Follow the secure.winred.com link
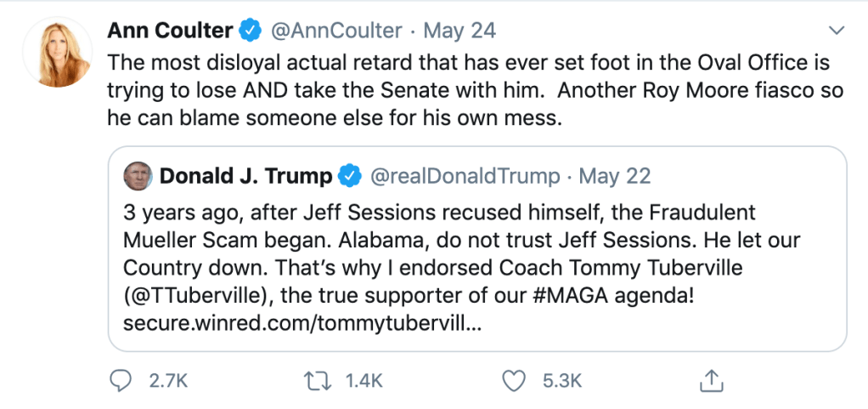868x409 pixels. 302,324
